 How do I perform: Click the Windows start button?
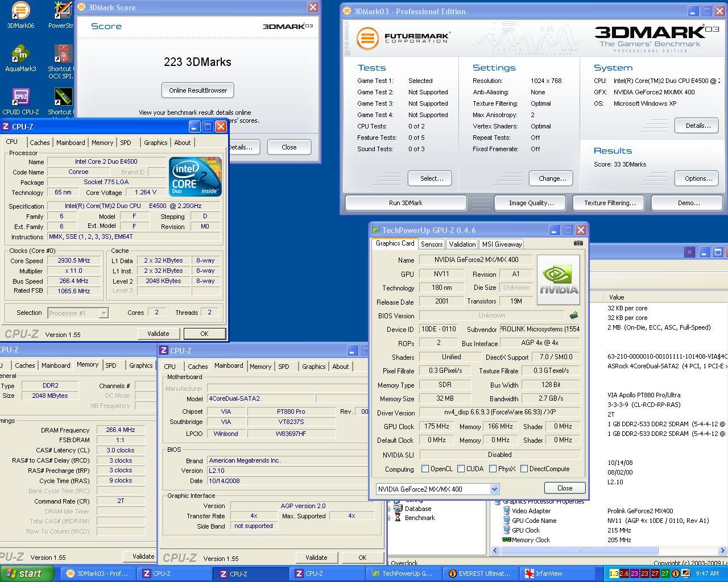click(x=27, y=573)
